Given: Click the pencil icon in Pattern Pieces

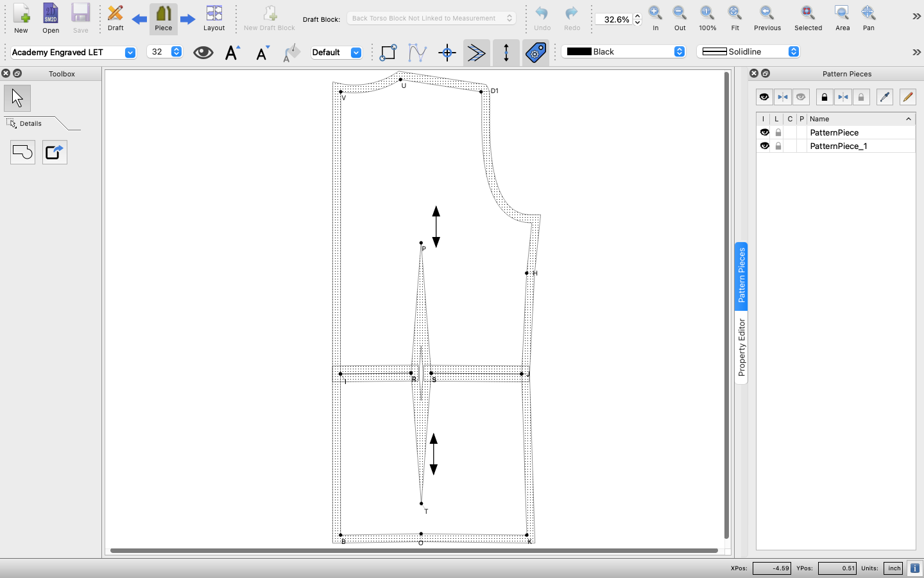Looking at the screenshot, I should (907, 97).
